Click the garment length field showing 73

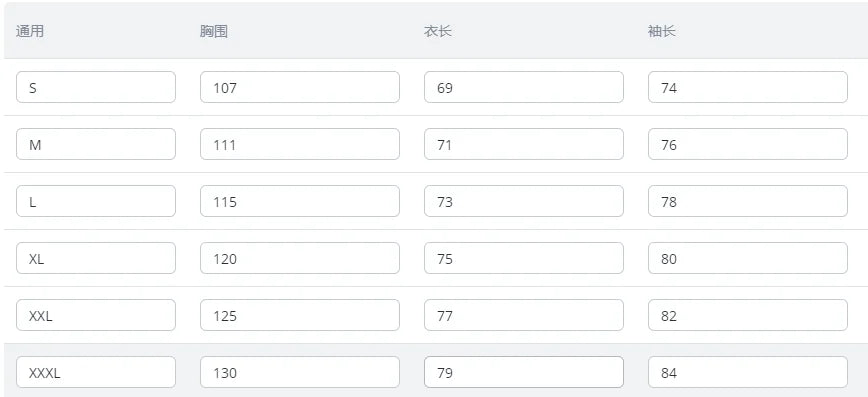[x=524, y=201]
